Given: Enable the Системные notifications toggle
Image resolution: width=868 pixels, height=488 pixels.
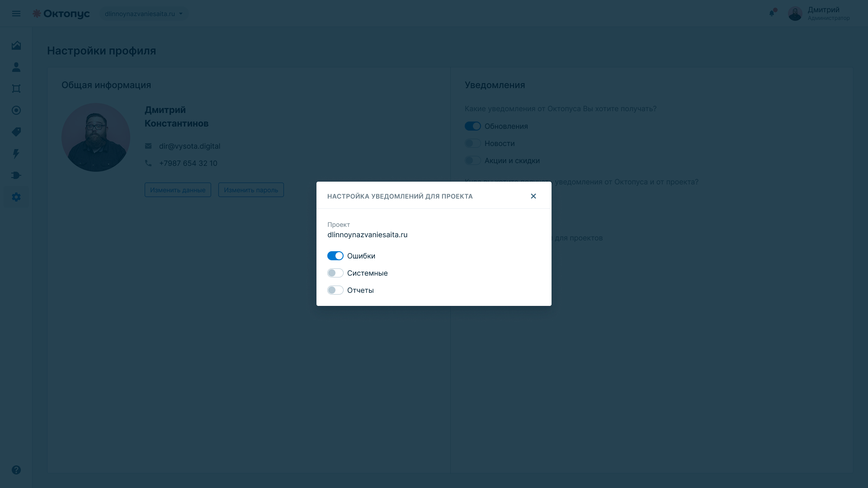Looking at the screenshot, I should 335,273.
